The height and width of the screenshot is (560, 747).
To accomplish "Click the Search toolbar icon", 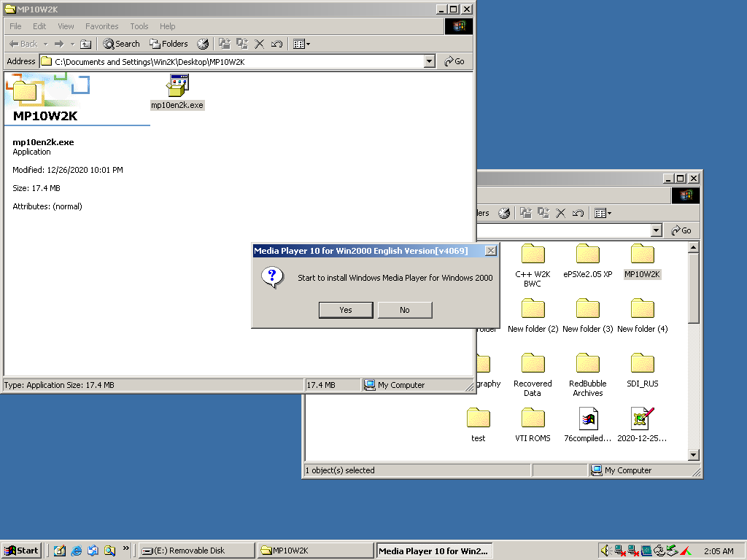I will (x=120, y=44).
